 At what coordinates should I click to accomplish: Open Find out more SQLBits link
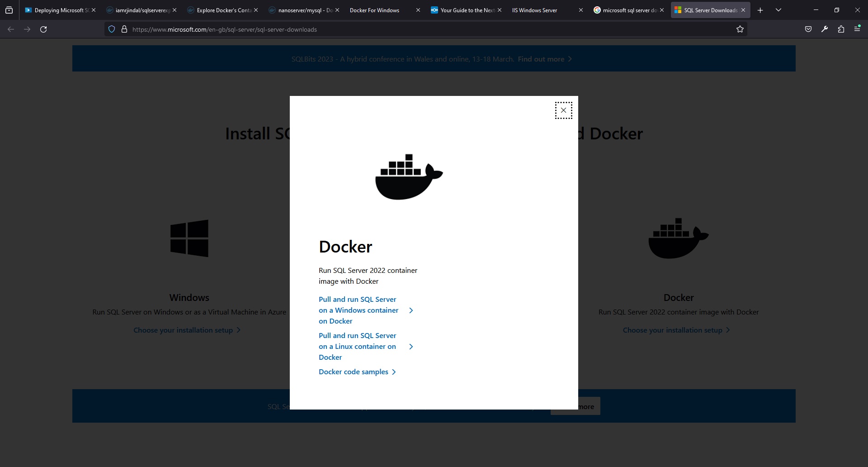click(541, 59)
